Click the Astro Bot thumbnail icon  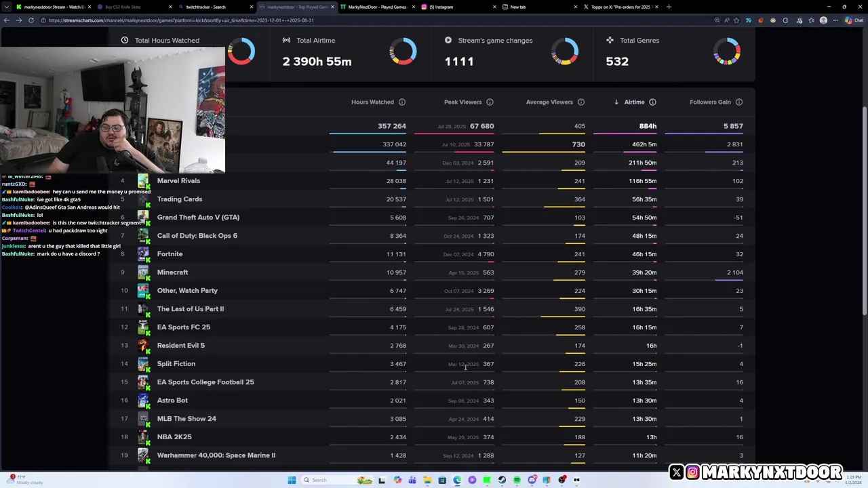143,401
